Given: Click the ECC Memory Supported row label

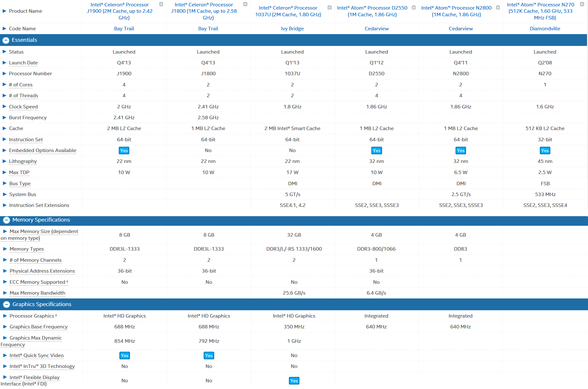Looking at the screenshot, I should point(37,282).
